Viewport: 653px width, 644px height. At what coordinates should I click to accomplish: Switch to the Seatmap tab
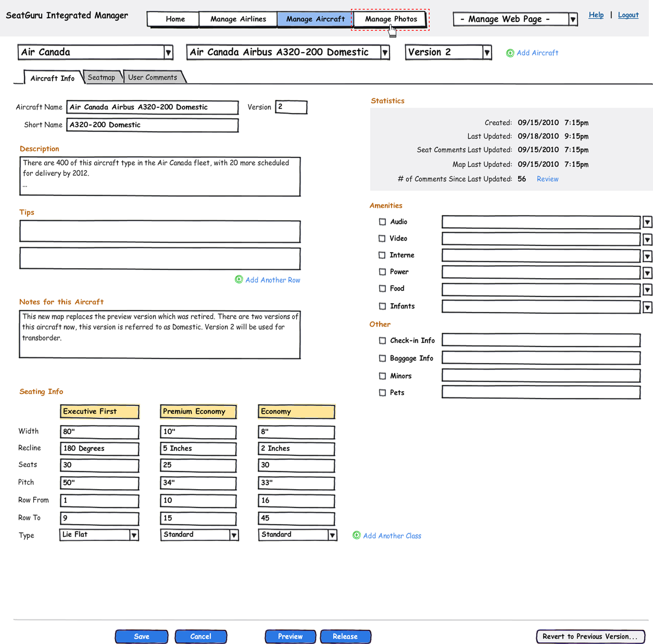101,77
